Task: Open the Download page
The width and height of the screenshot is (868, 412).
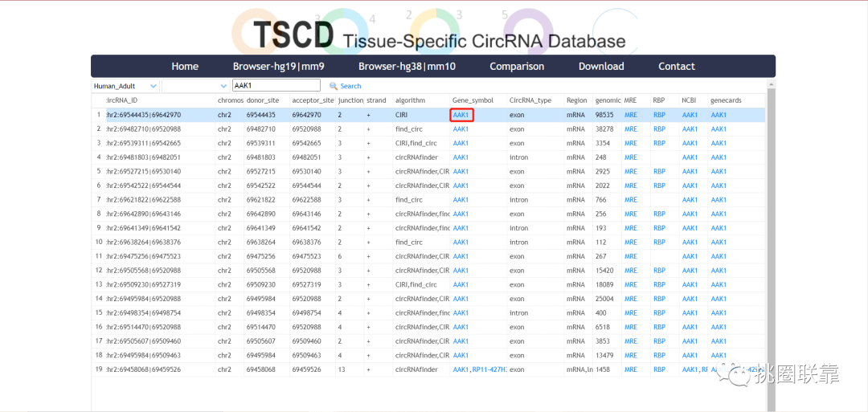Action: point(601,67)
